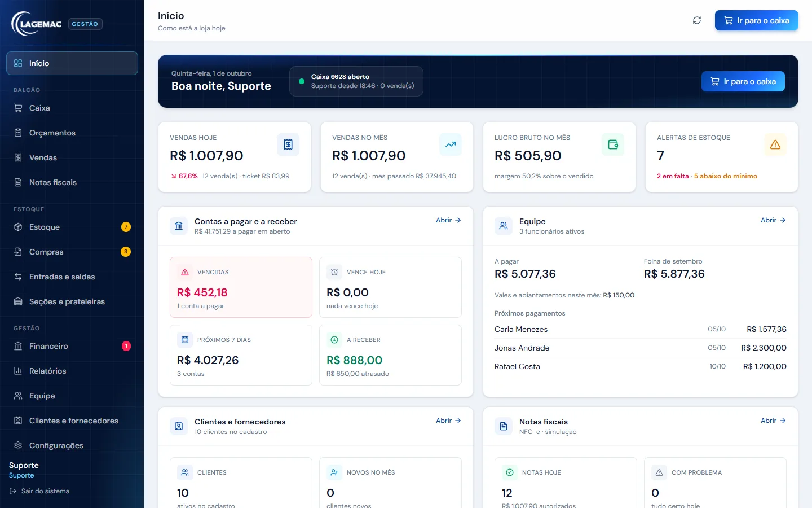Open Orçamentos menu item
Viewport: 812px width, 508px height.
(x=72, y=133)
